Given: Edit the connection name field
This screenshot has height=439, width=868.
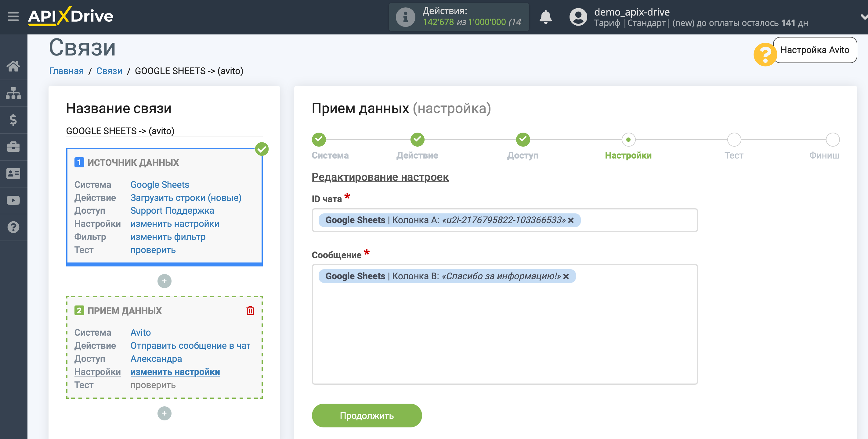Looking at the screenshot, I should tap(164, 130).
